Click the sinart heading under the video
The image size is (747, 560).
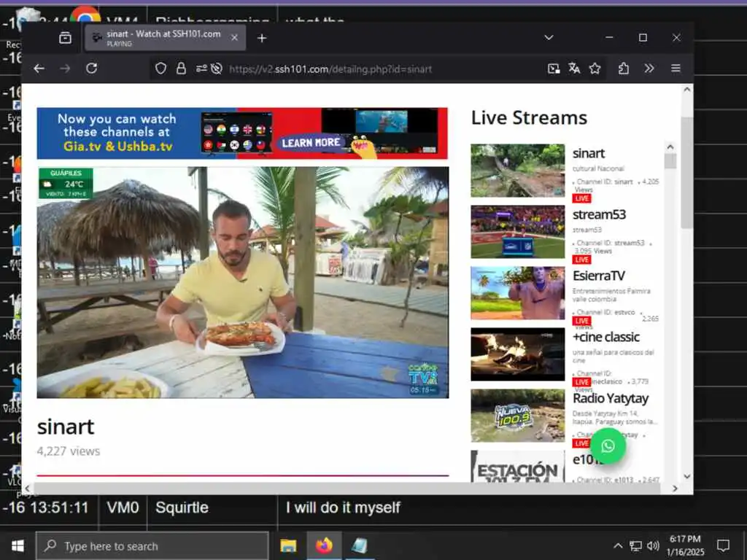[65, 427]
